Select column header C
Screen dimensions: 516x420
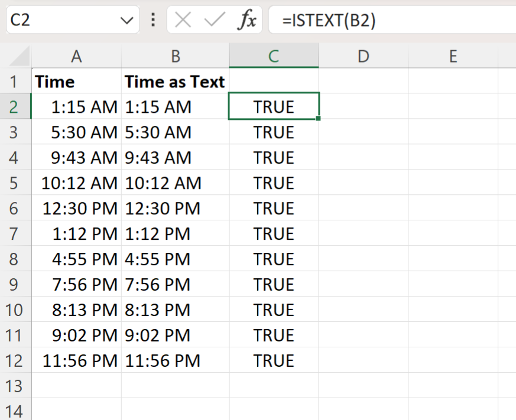274,56
